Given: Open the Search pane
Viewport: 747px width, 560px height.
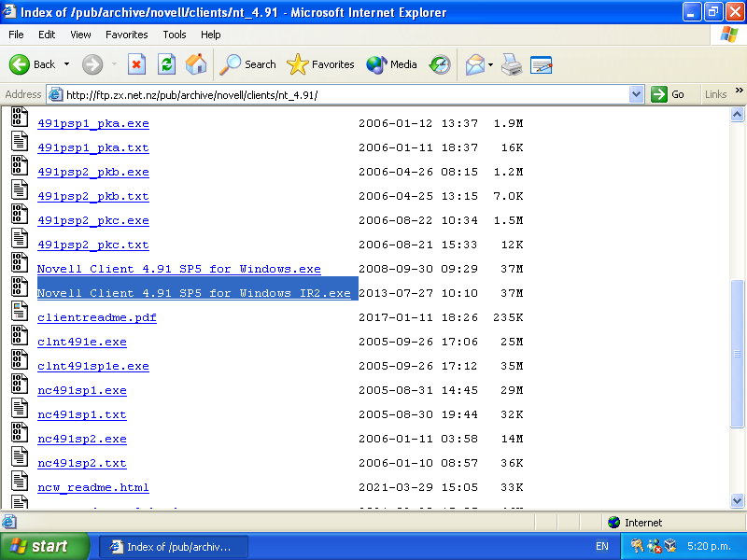Looking at the screenshot, I should pos(247,64).
